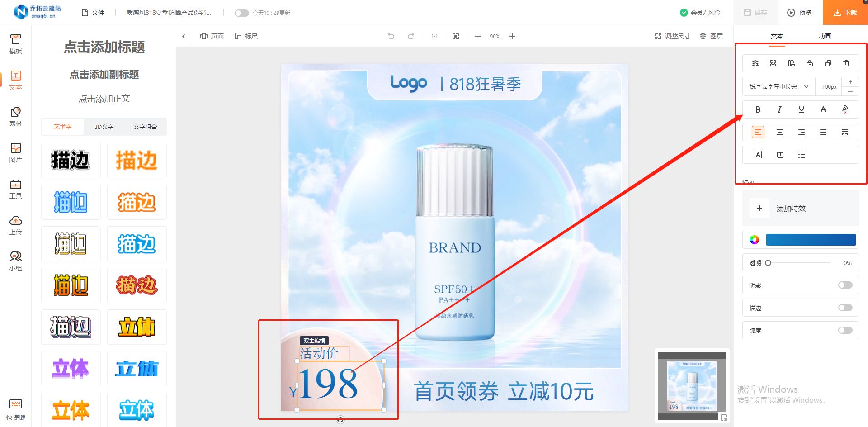Screen dimensions: 868x427
Task: Lock the selected text layer
Action: tap(809, 63)
